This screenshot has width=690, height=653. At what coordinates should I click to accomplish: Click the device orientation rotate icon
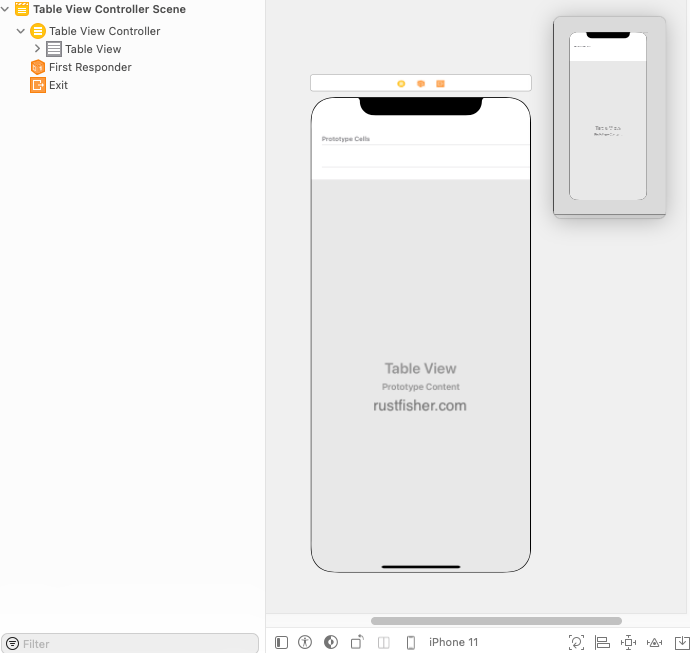[x=357, y=642]
